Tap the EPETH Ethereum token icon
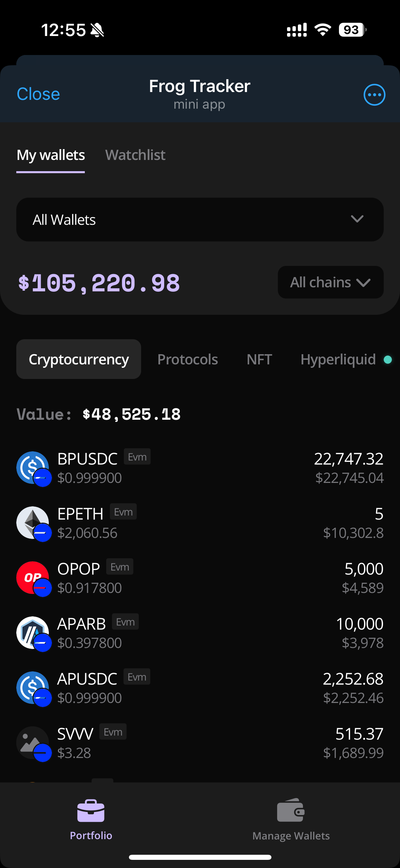Image resolution: width=400 pixels, height=868 pixels. coord(33,523)
